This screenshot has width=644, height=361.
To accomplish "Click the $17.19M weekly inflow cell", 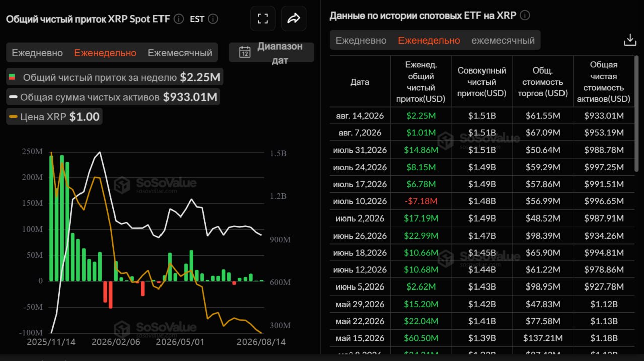I will point(421,219).
